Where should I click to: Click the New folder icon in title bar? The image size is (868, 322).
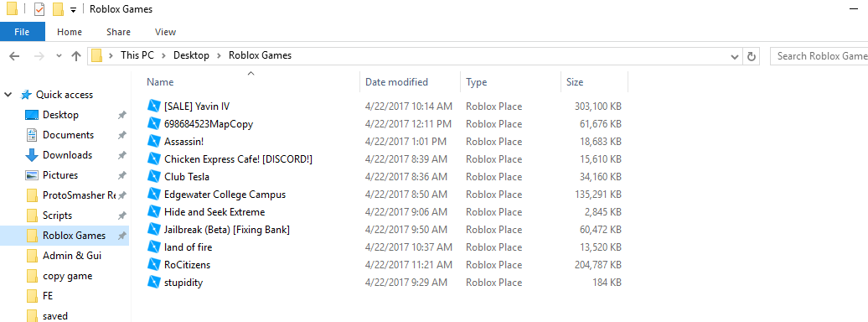(58, 9)
